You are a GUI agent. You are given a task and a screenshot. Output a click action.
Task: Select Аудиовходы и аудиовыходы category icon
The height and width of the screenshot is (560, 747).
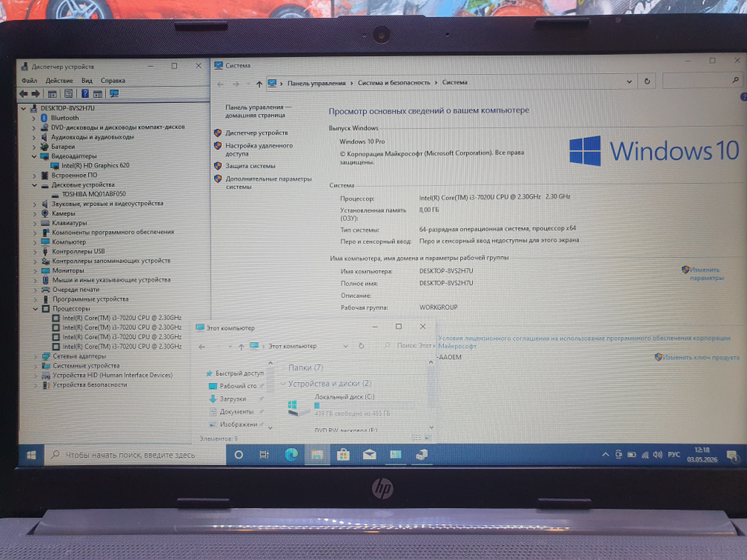coord(45,137)
